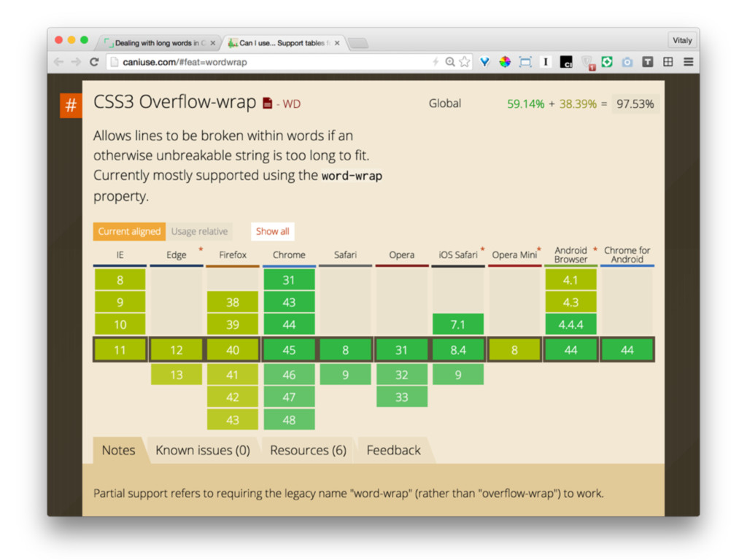Select the 'Current aligned' view toggle
The width and height of the screenshot is (747, 560).
tap(130, 231)
